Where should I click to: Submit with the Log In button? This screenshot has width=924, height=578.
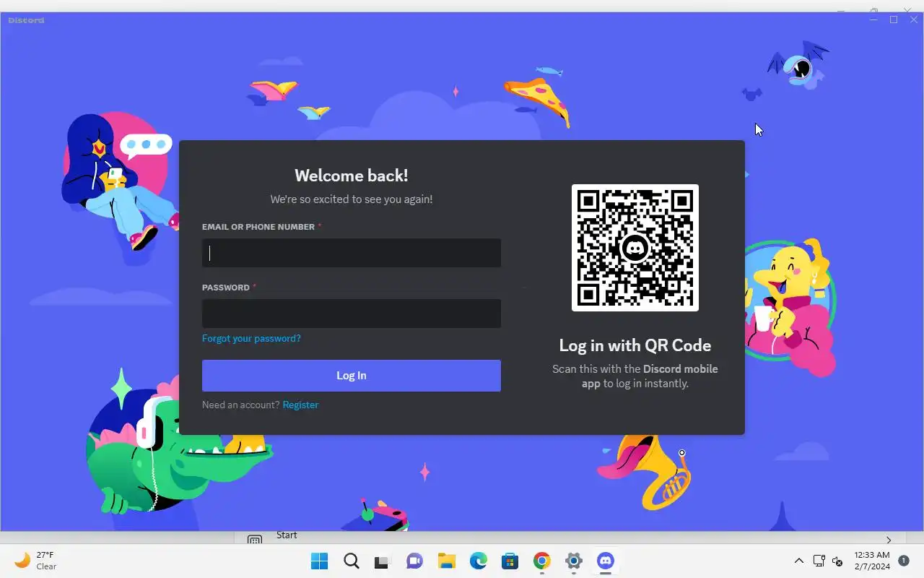click(x=352, y=376)
